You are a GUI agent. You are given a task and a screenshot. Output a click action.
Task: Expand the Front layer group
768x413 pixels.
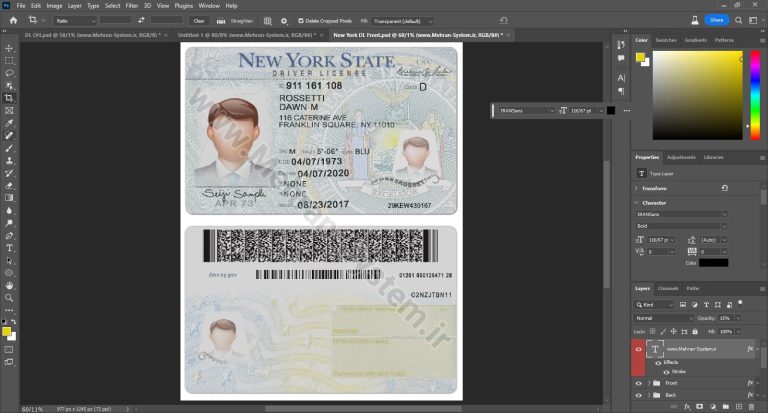649,383
